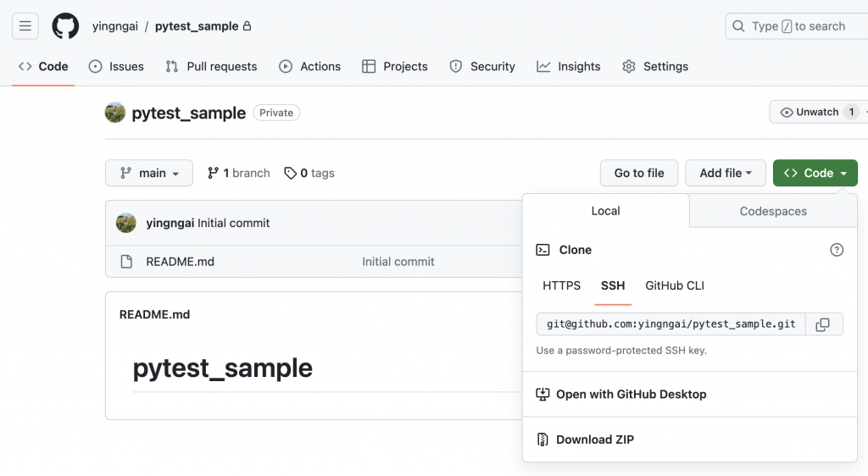Click the repository owner avatar near title

[115, 113]
